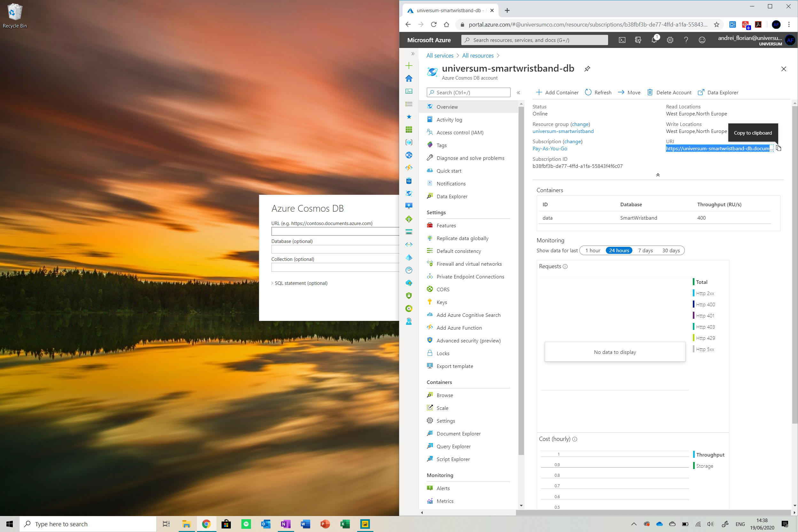Select the 7 days time range
Viewport: 798px width, 532px height.
pyautogui.click(x=645, y=250)
